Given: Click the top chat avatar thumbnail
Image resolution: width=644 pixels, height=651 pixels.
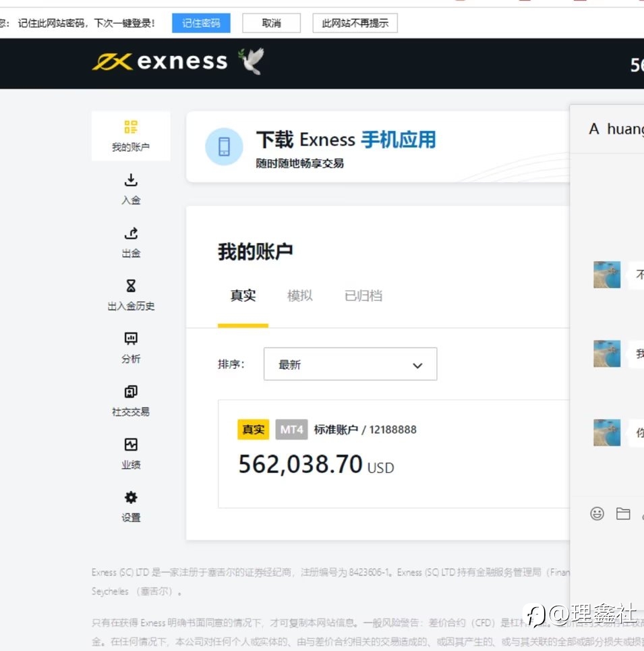Looking at the screenshot, I should 607,275.
